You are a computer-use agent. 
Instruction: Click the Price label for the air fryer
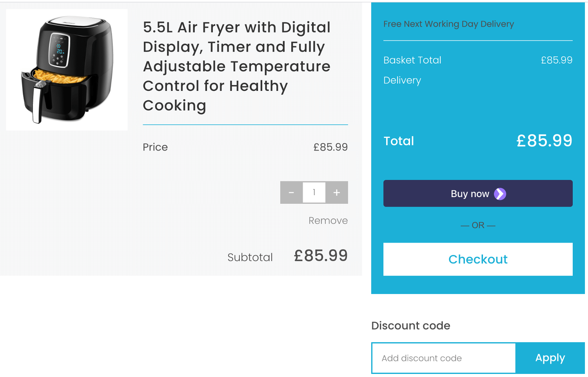point(155,147)
